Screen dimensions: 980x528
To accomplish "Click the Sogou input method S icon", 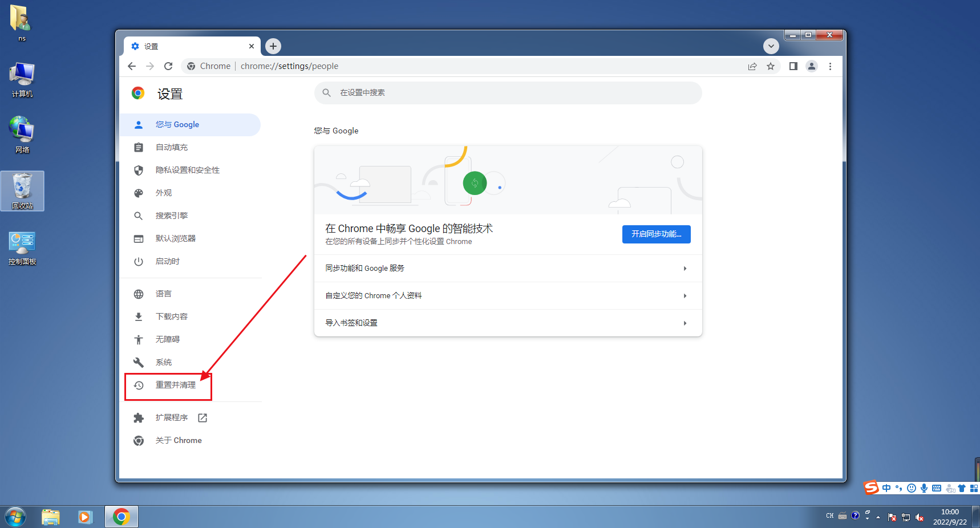I will 871,488.
